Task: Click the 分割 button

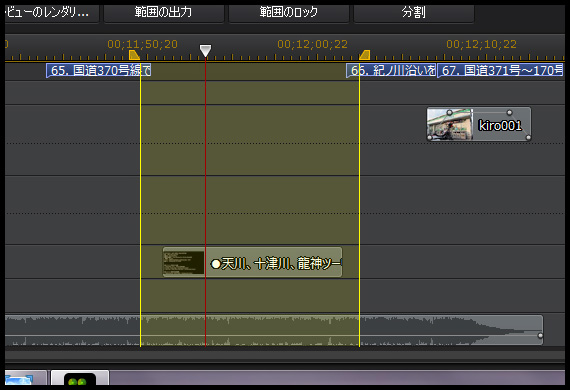Action: click(414, 13)
